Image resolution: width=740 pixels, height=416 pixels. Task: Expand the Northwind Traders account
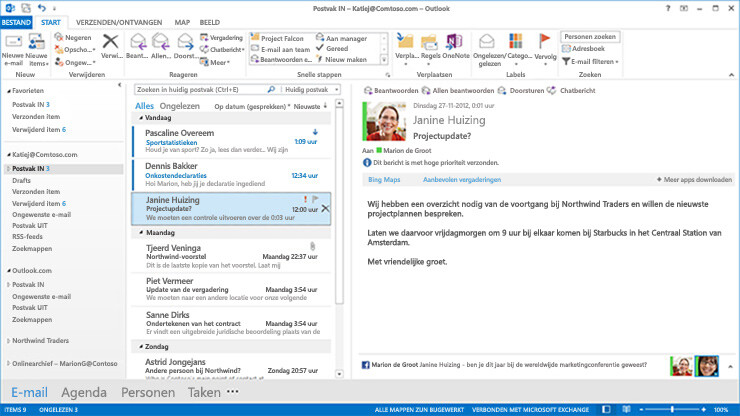(8, 340)
